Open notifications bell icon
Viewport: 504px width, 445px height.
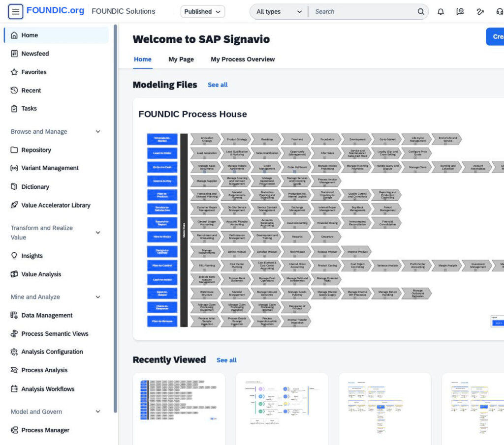441,12
